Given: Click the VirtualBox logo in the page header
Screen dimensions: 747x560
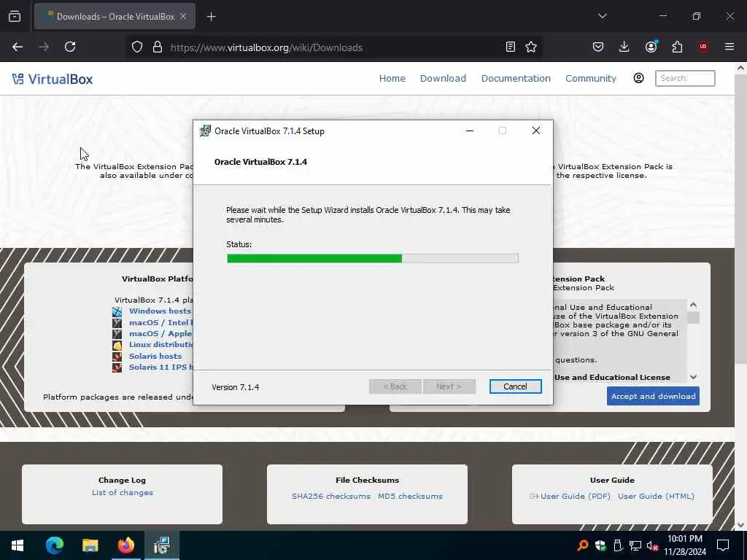Looking at the screenshot, I should tap(53, 79).
